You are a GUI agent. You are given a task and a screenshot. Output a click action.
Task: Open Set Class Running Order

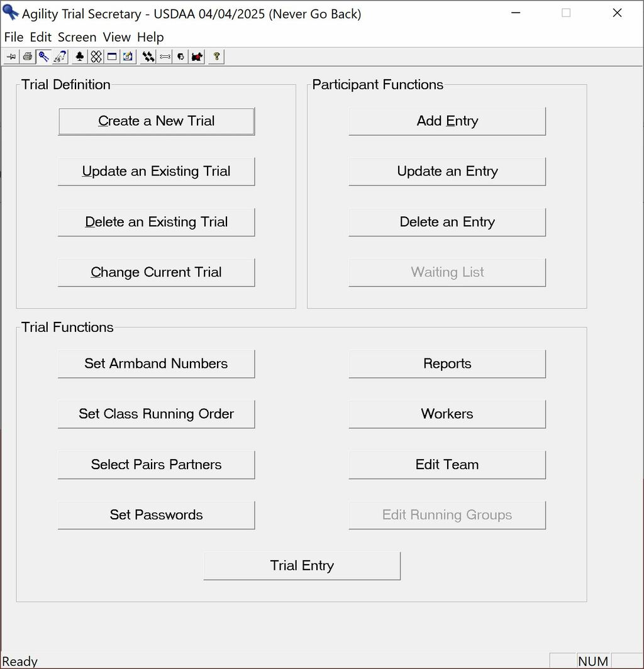(x=156, y=414)
